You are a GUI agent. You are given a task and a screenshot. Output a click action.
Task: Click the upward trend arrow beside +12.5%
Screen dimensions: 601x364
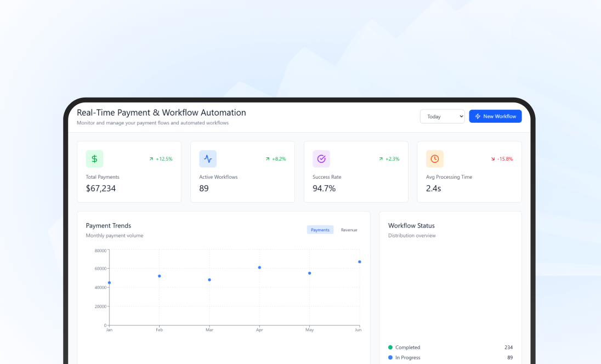(x=152, y=158)
